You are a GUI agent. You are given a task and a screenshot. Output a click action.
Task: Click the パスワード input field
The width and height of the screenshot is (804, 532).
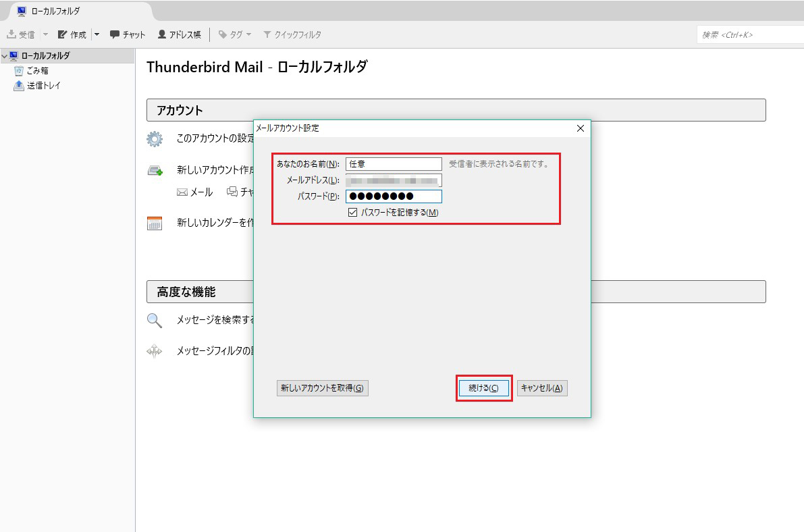point(394,196)
